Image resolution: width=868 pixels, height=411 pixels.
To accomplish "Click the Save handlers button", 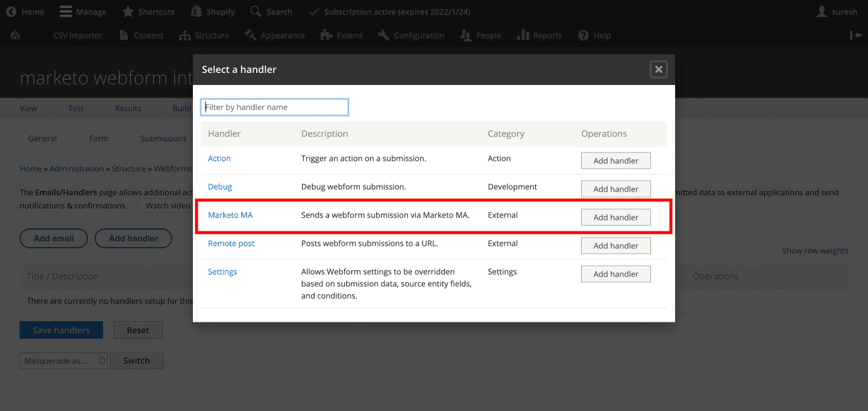I will (x=61, y=330).
